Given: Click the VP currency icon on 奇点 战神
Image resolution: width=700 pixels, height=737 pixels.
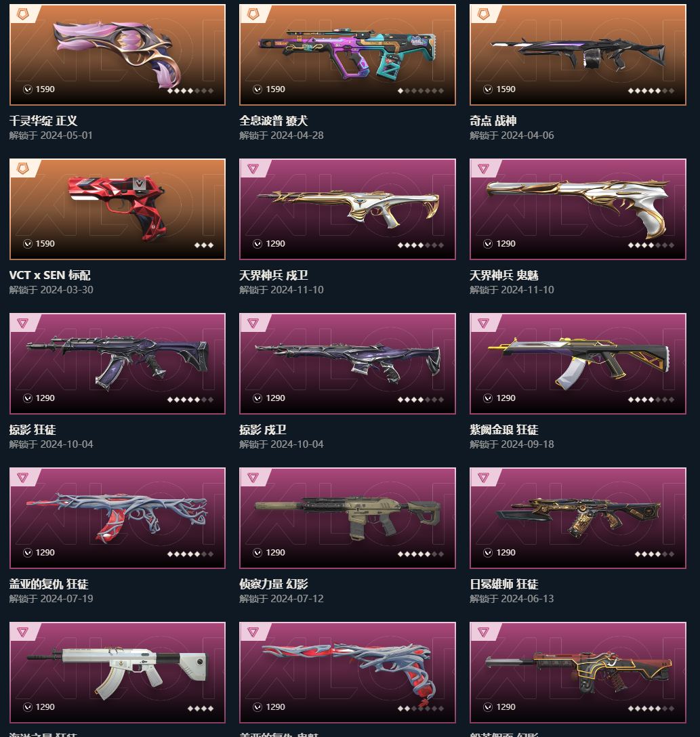Looking at the screenshot, I should click(487, 89).
